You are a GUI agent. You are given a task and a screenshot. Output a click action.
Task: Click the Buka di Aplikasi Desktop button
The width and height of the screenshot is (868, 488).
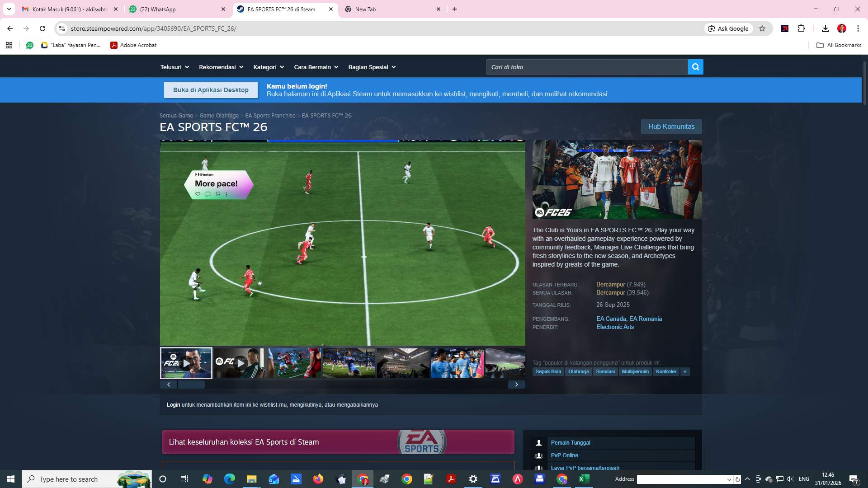pyautogui.click(x=211, y=89)
